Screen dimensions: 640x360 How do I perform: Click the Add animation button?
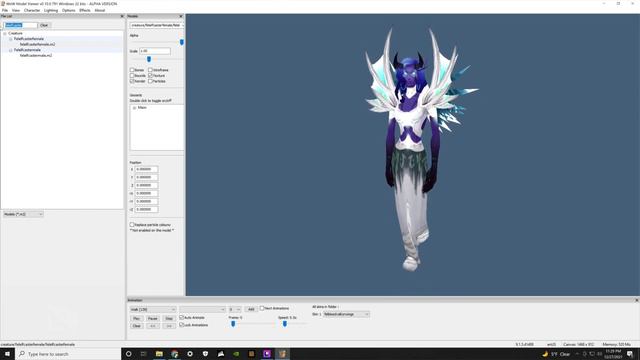(x=251, y=309)
